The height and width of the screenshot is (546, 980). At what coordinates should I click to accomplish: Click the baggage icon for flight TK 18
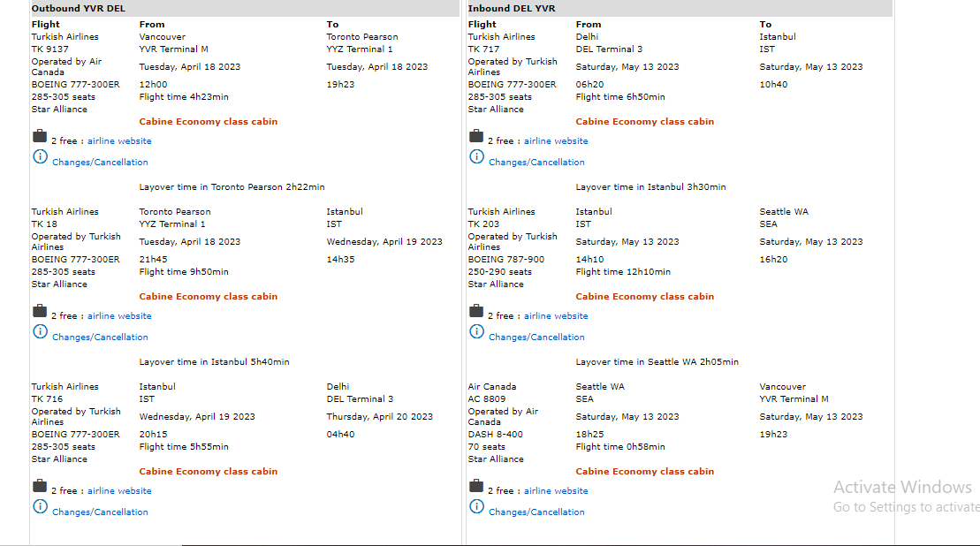[40, 311]
